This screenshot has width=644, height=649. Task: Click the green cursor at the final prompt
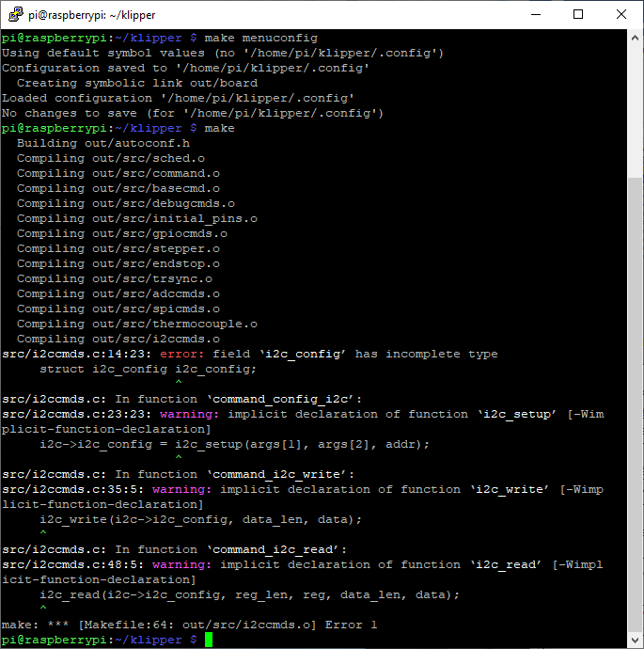click(209, 640)
